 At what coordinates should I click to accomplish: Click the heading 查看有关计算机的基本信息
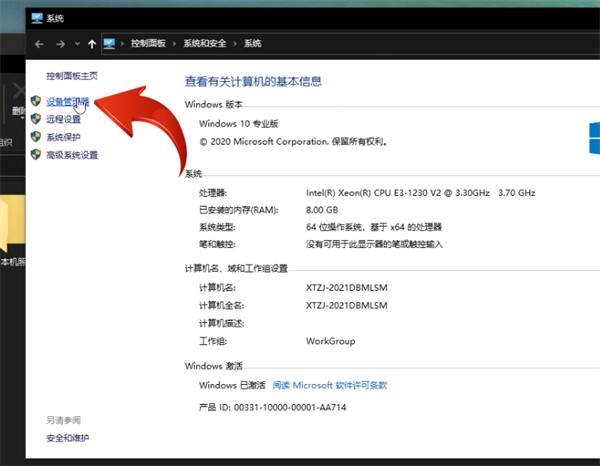pyautogui.click(x=253, y=81)
